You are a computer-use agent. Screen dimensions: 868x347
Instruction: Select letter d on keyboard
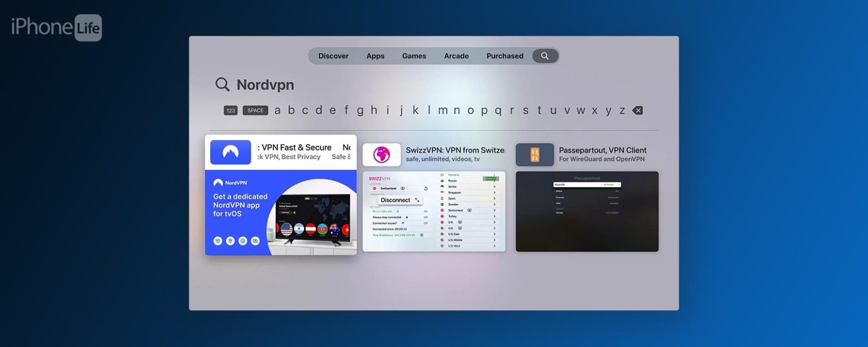pos(319,111)
